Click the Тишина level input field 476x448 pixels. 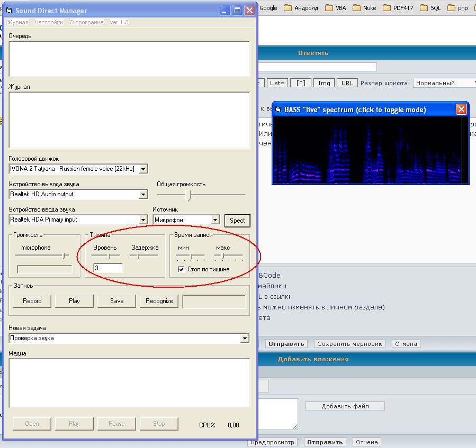point(108,268)
